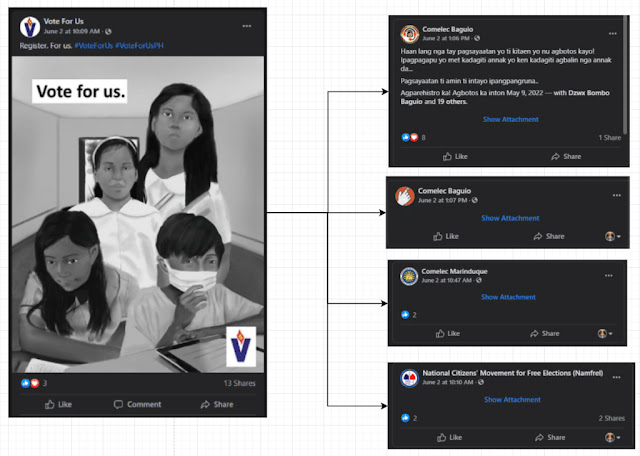This screenshot has height=456, width=640.
Task: Open the Namfrel page avatar
Action: pyautogui.click(x=409, y=378)
